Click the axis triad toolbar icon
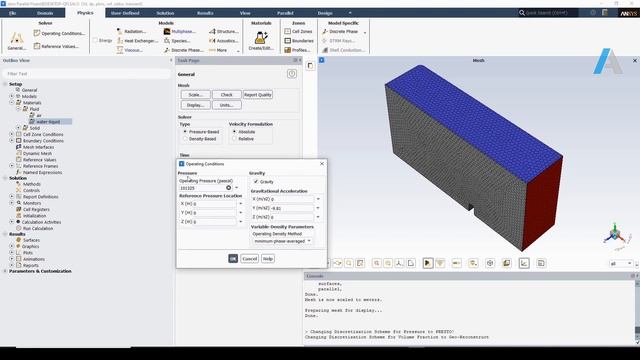This screenshot has width=640, height=360. click(x=399, y=263)
